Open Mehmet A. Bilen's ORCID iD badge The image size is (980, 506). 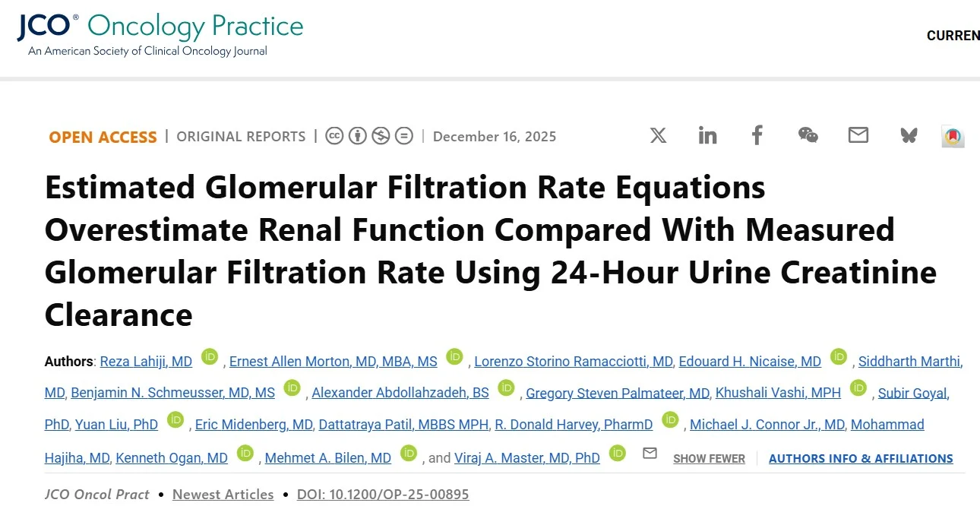pos(409,453)
